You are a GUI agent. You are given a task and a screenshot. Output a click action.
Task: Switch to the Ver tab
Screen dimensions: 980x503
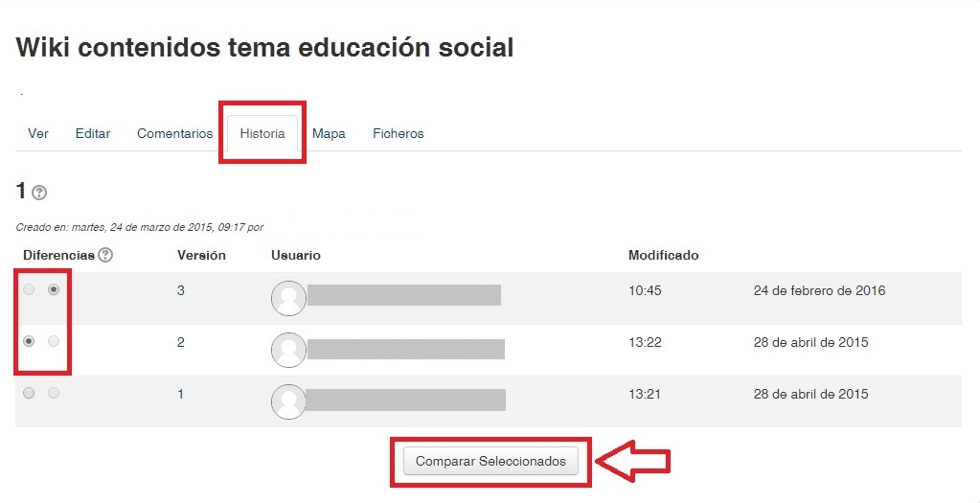pyautogui.click(x=38, y=133)
